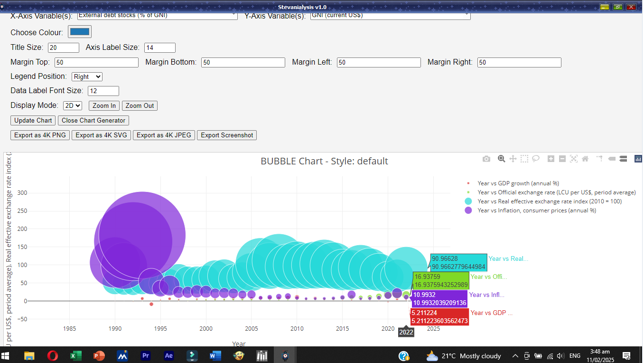This screenshot has height=363, width=644.
Task: Activate the Pan tool in chart toolbar
Action: pyautogui.click(x=513, y=159)
